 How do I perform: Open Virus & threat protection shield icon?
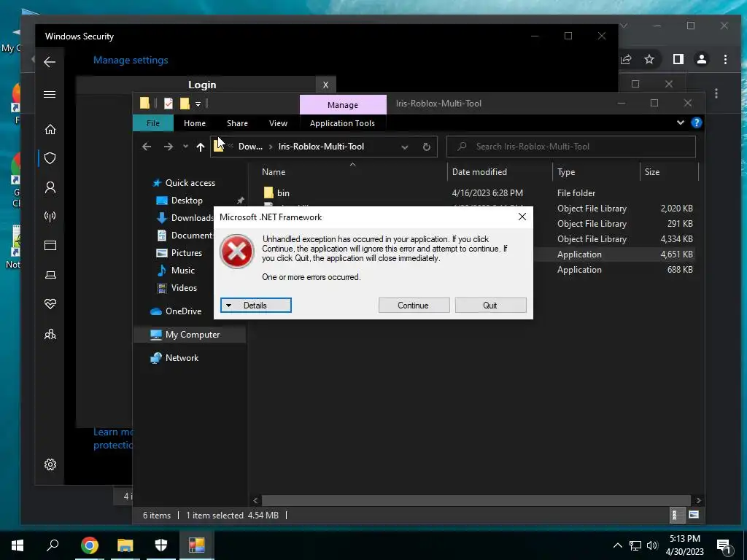click(x=50, y=158)
